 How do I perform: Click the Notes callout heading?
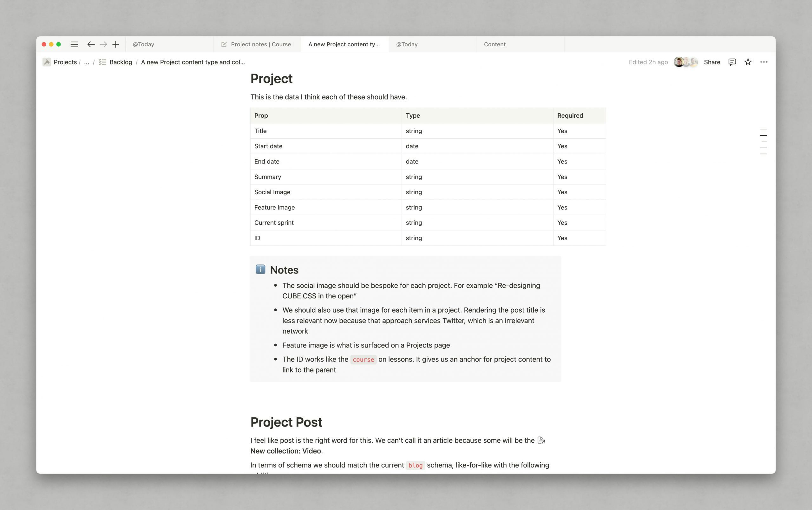click(284, 270)
